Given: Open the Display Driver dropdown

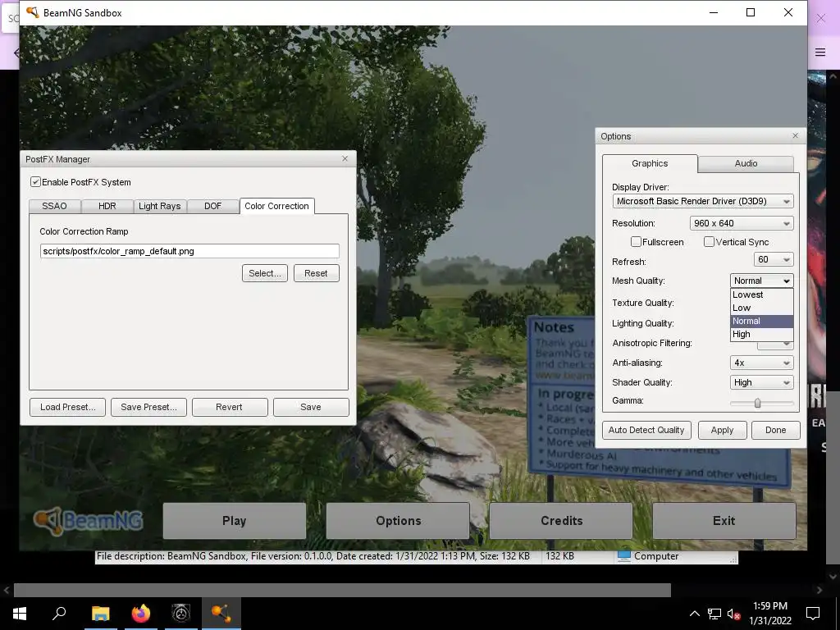Looking at the screenshot, I should [703, 202].
